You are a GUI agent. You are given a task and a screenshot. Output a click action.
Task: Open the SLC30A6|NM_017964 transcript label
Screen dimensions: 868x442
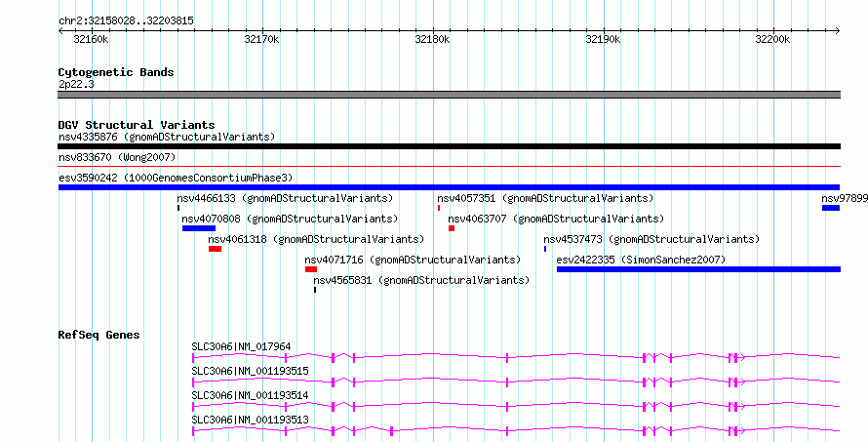[241, 346]
